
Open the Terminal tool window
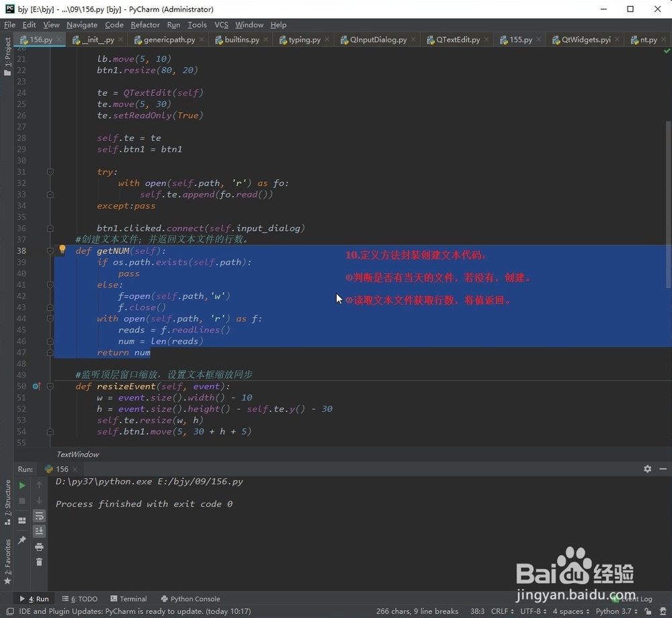(128, 599)
